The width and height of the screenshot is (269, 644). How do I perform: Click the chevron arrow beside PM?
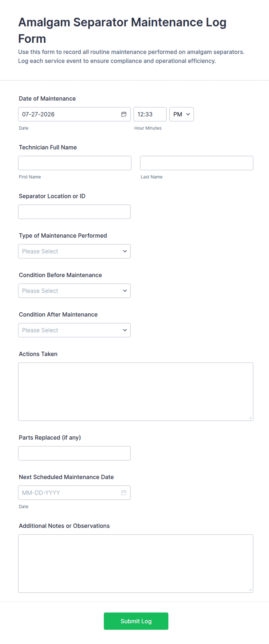[188, 114]
